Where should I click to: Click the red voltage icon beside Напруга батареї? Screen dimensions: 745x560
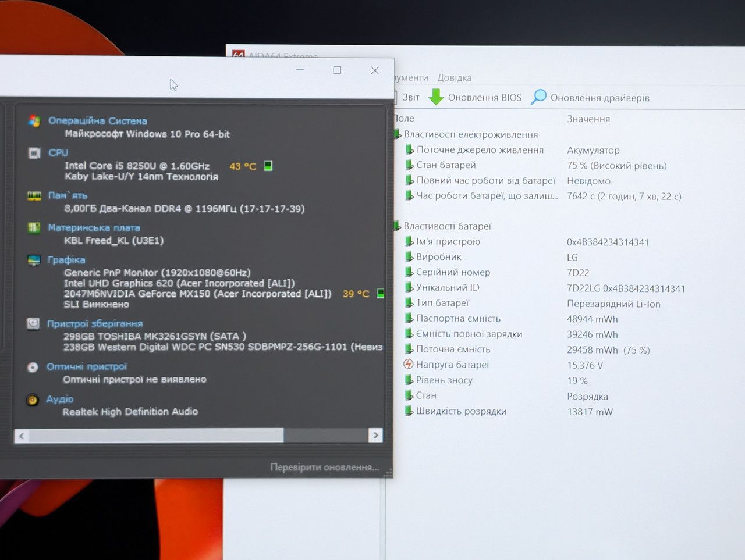[x=409, y=365]
